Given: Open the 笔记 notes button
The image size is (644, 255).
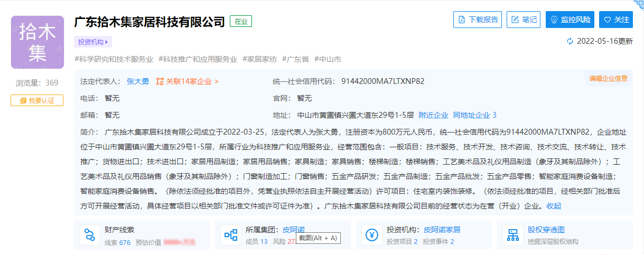Looking at the screenshot, I should coord(523,20).
